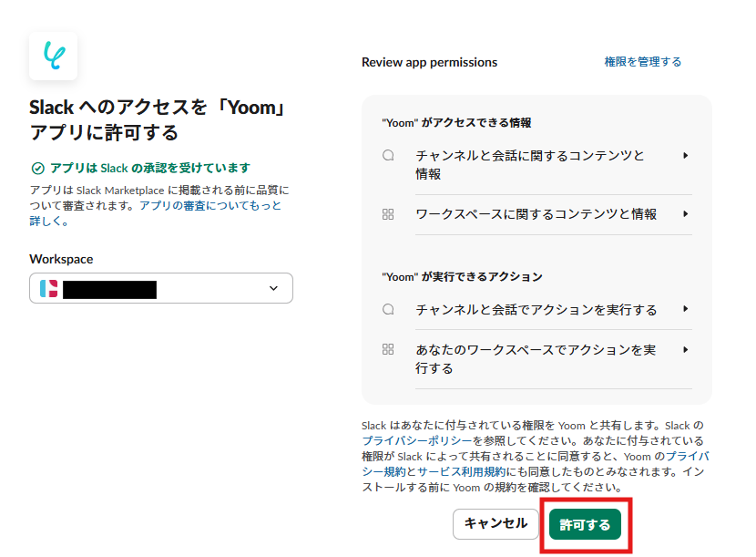Click the green Slack-approved checkmark icon
Image resolution: width=756 pixels, height=557 pixels.
click(x=37, y=169)
